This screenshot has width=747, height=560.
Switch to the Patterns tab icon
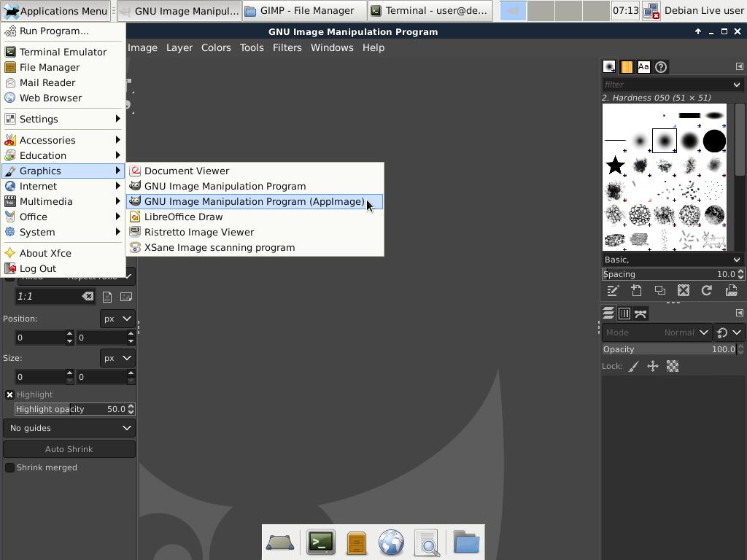(627, 66)
